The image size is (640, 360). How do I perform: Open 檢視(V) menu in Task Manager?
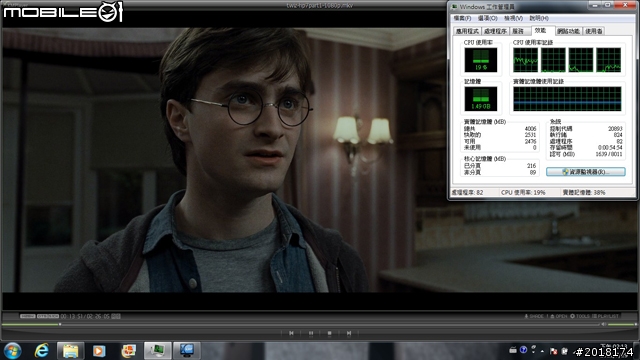513,18
